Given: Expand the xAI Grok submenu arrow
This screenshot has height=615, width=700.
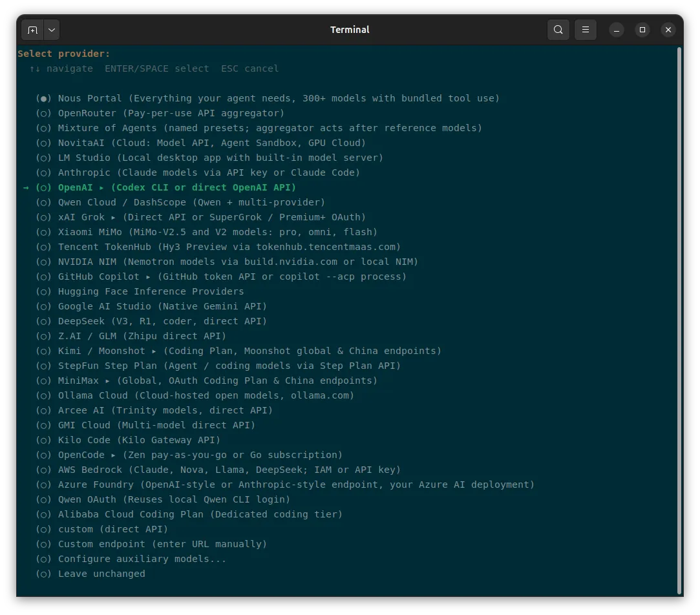Looking at the screenshot, I should pyautogui.click(x=113, y=217).
